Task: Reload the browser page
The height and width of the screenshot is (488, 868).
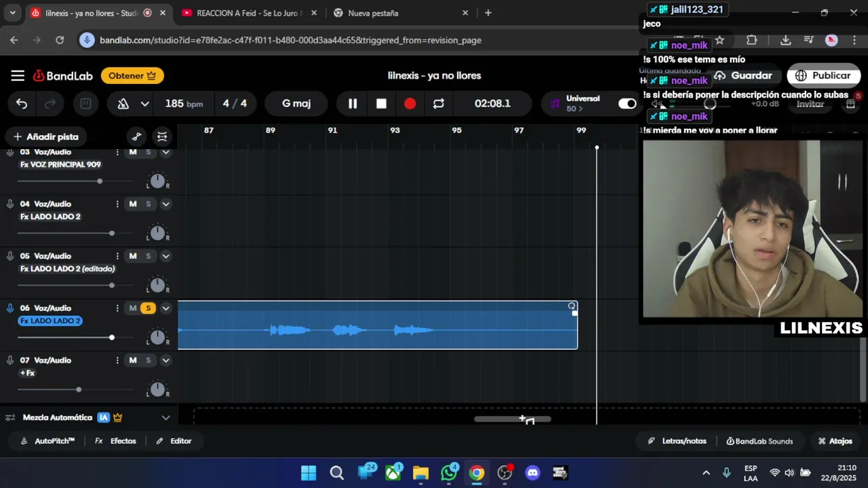Action: tap(60, 40)
